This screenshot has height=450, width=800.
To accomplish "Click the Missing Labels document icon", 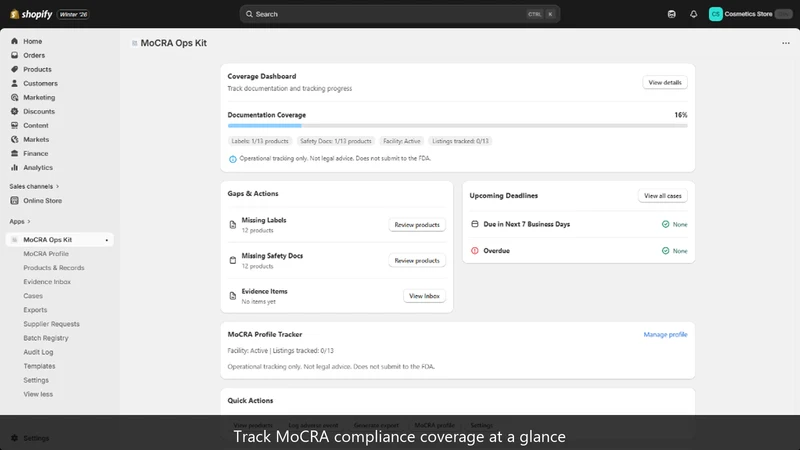I will tap(233, 225).
